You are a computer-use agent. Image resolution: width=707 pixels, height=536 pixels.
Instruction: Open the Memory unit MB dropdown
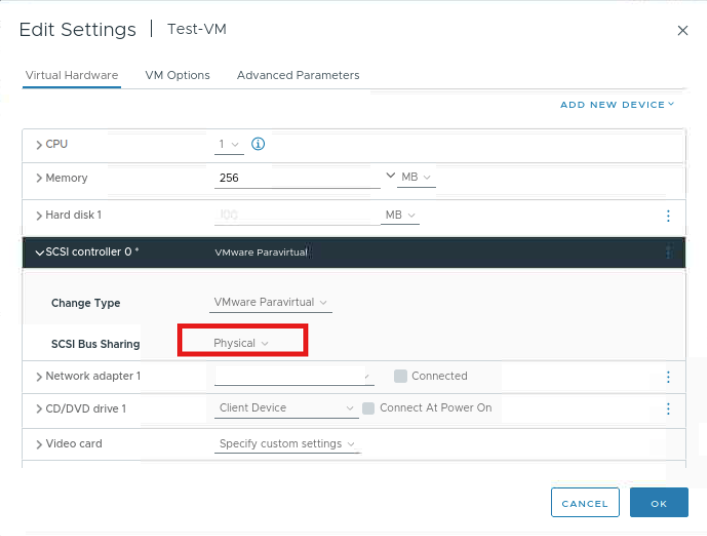click(416, 178)
